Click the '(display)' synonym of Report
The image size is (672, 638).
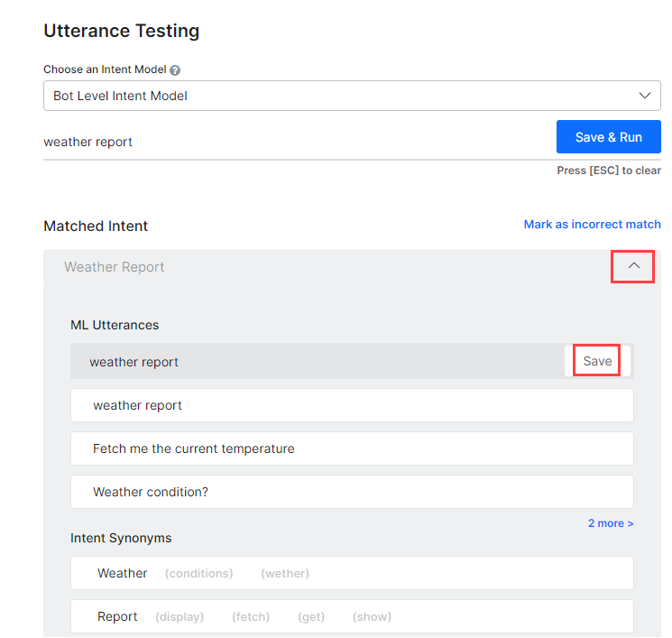pyautogui.click(x=180, y=617)
